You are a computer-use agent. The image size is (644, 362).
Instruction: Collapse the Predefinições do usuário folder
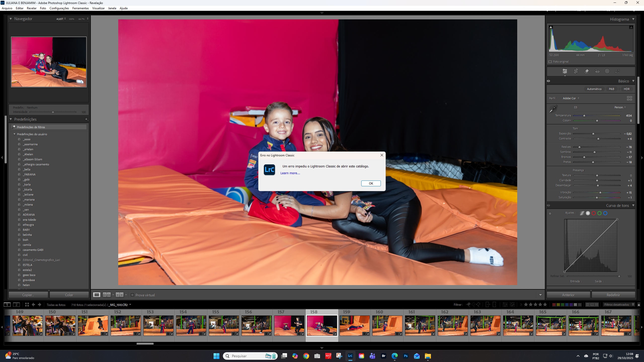click(x=15, y=134)
